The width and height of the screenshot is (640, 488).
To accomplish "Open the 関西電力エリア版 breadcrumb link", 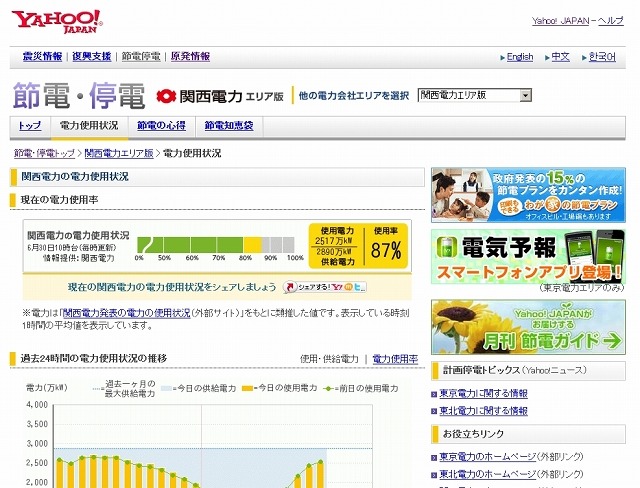I will coord(119,153).
